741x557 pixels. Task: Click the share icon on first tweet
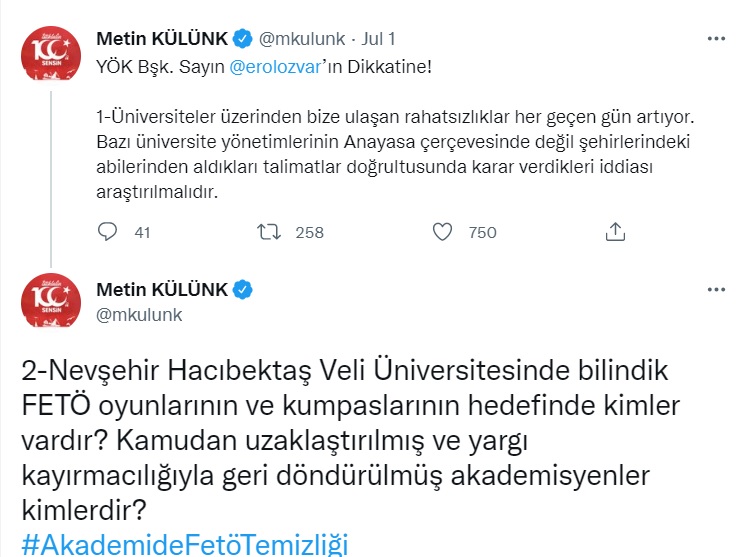[x=616, y=232]
